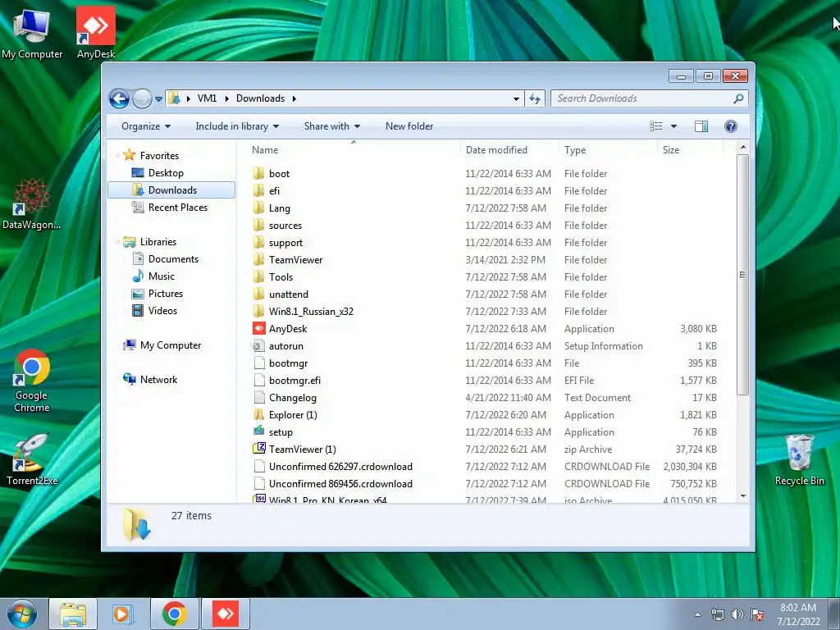This screenshot has width=840, height=630.
Task: Select the unattend folder
Action: 288,294
